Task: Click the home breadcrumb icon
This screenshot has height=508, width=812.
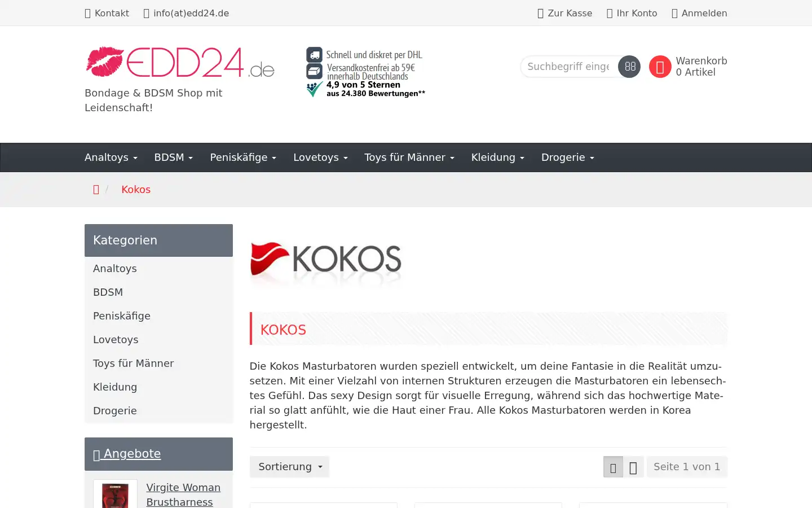Action: 96,190
